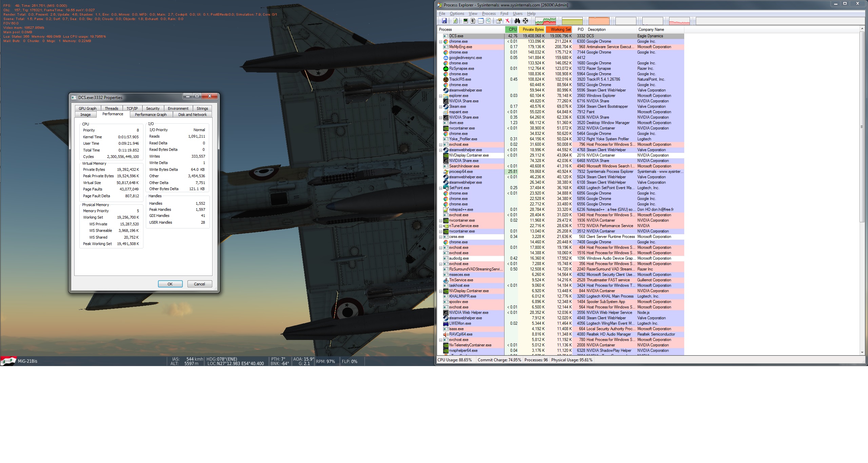Click the RzSynapse.exe green cloud icon
Image resolution: width=868 pixels, height=463 pixels.
tap(446, 68)
